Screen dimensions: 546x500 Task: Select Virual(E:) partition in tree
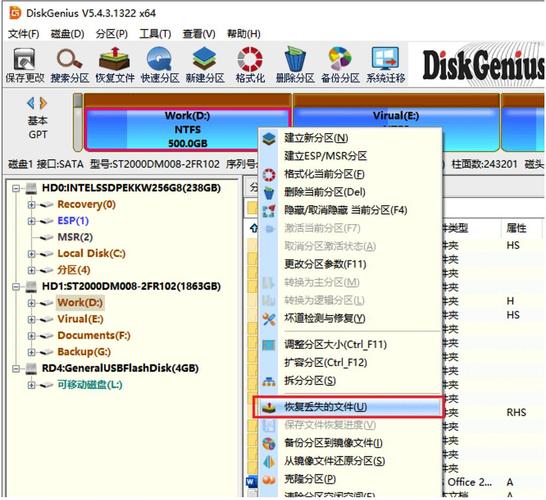coord(80,319)
